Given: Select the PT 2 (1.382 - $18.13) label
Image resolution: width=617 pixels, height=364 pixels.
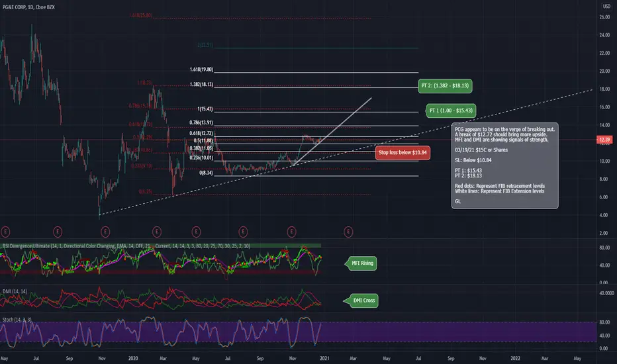Looking at the screenshot, I should click(x=445, y=86).
